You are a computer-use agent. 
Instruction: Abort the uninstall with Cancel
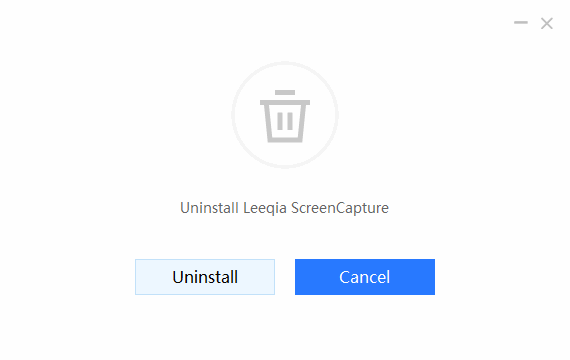365,277
